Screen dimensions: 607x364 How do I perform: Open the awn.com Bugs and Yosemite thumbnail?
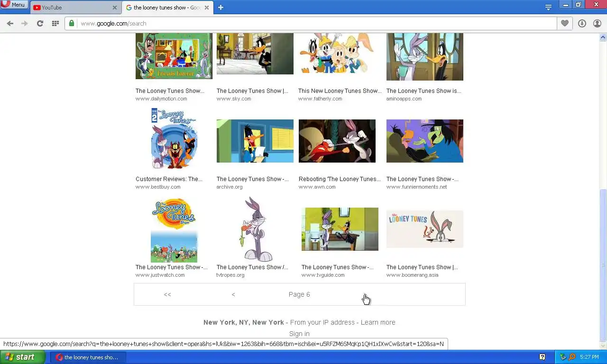337,141
